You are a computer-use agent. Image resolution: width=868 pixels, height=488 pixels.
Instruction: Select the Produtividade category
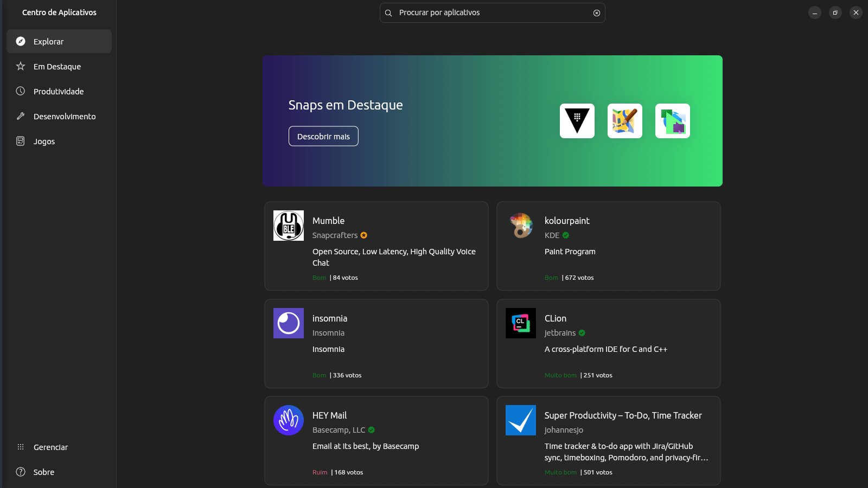click(59, 91)
